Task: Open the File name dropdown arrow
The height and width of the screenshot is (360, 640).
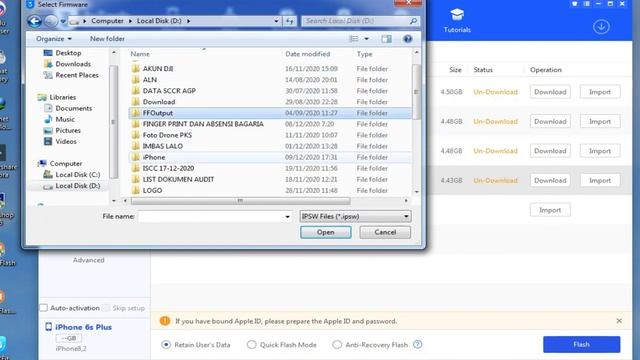Action: (x=287, y=216)
